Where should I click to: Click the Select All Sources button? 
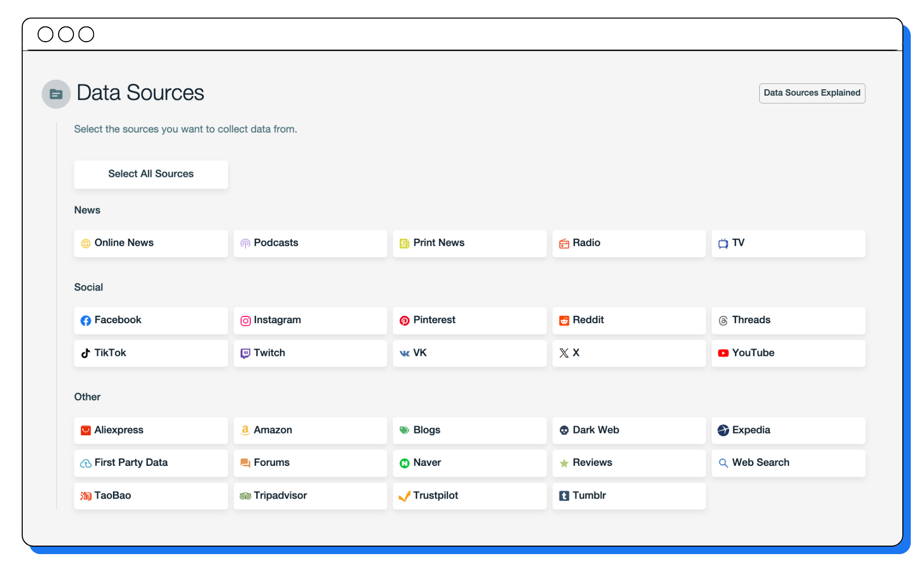[x=150, y=174]
